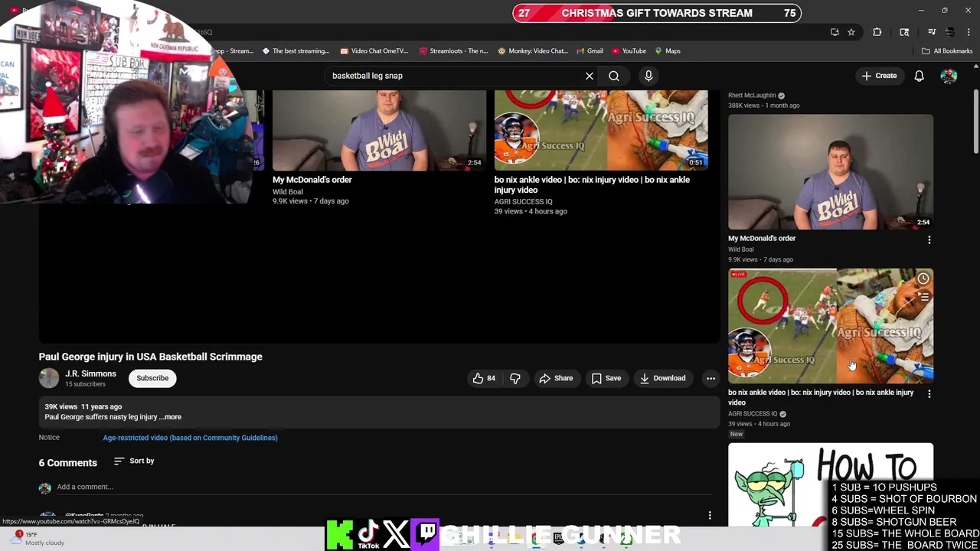Save the video to a playlist
The height and width of the screenshot is (551, 980).
(606, 378)
